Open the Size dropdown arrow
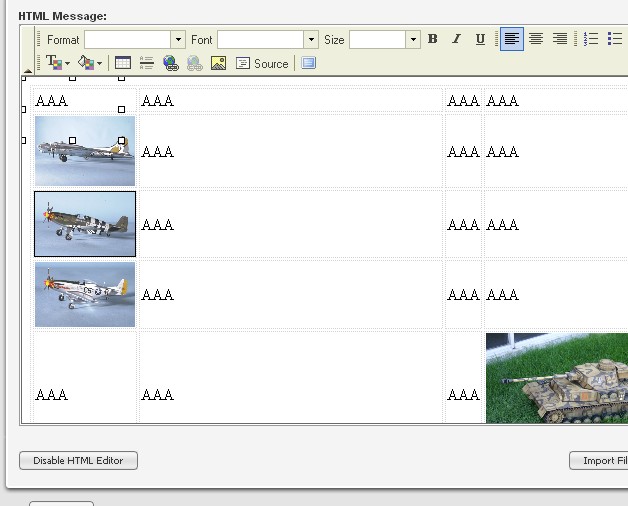628x506 pixels. click(x=413, y=40)
